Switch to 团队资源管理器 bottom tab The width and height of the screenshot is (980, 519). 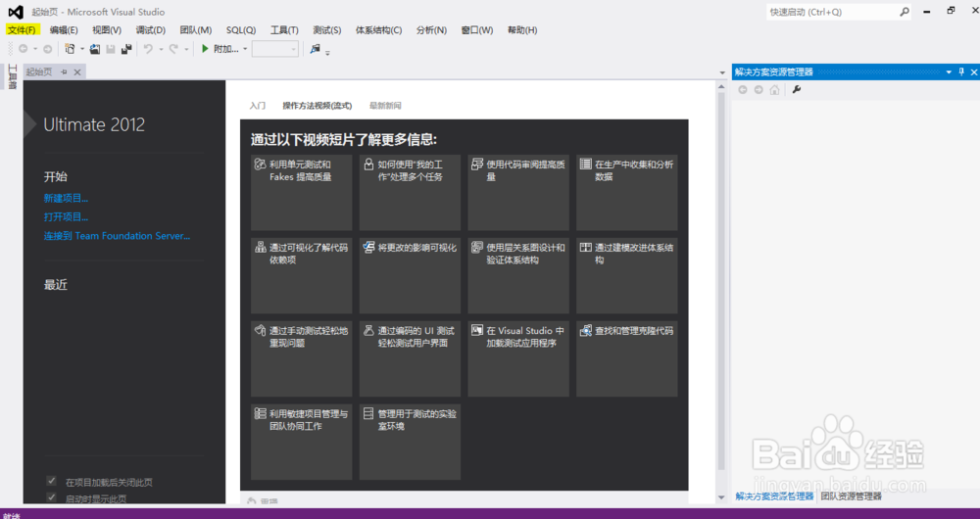pos(851,495)
